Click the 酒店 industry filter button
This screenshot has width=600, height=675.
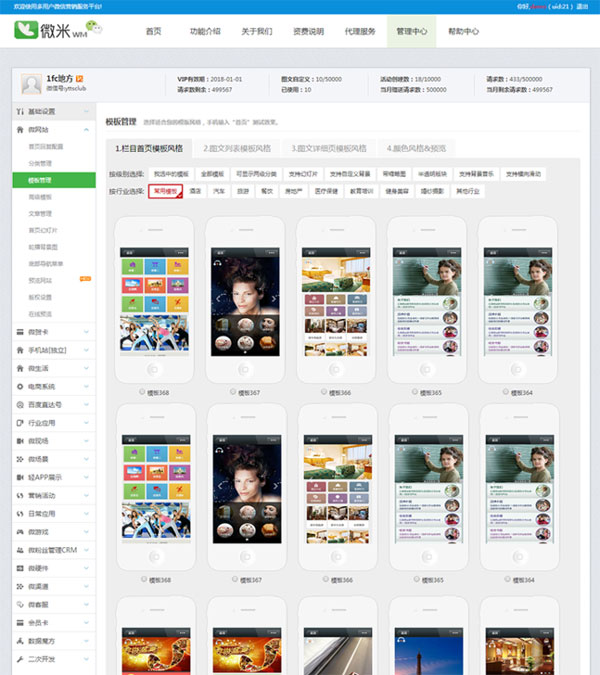(x=195, y=191)
